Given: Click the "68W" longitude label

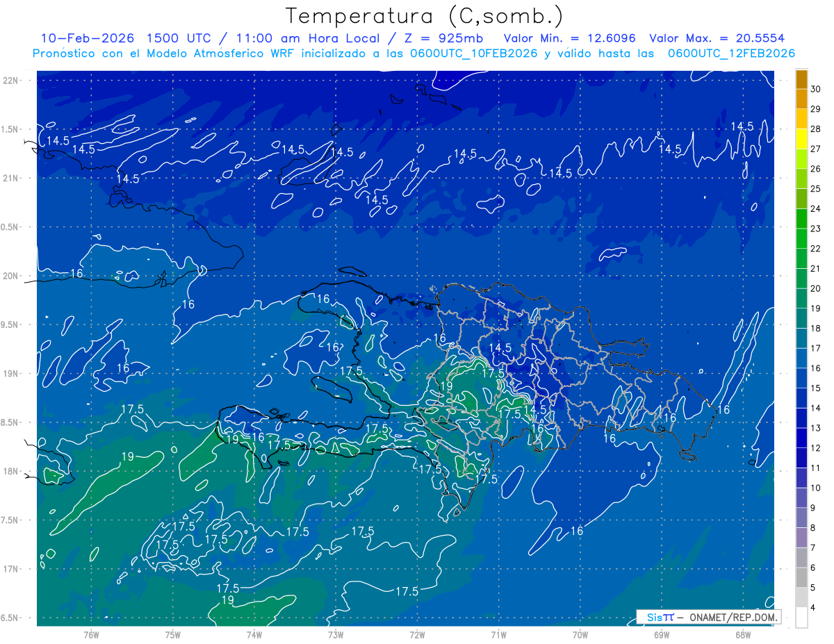Looking at the screenshot, I should [743, 634].
